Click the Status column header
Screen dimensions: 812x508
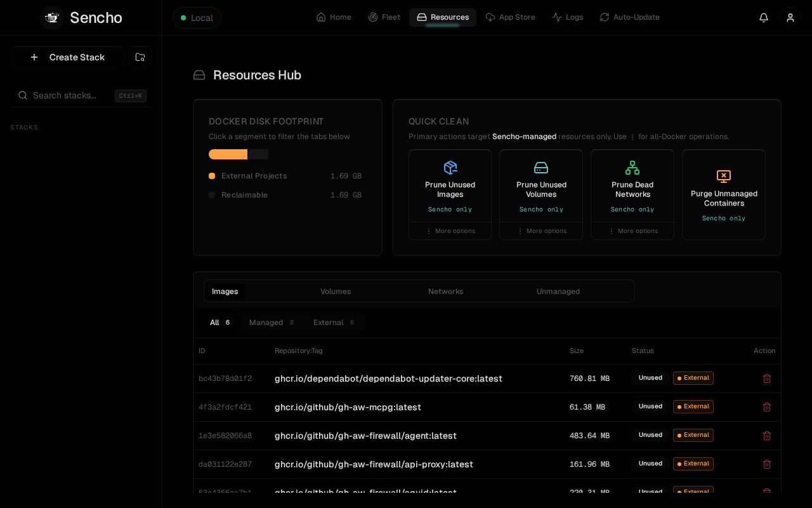tap(643, 351)
